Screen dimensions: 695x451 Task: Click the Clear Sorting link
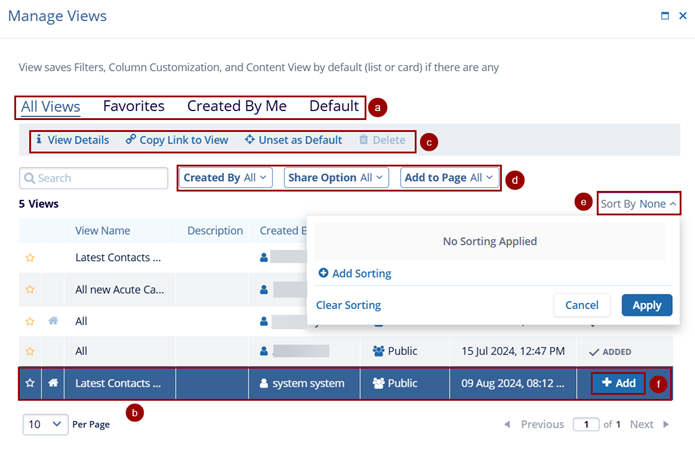[x=348, y=305]
